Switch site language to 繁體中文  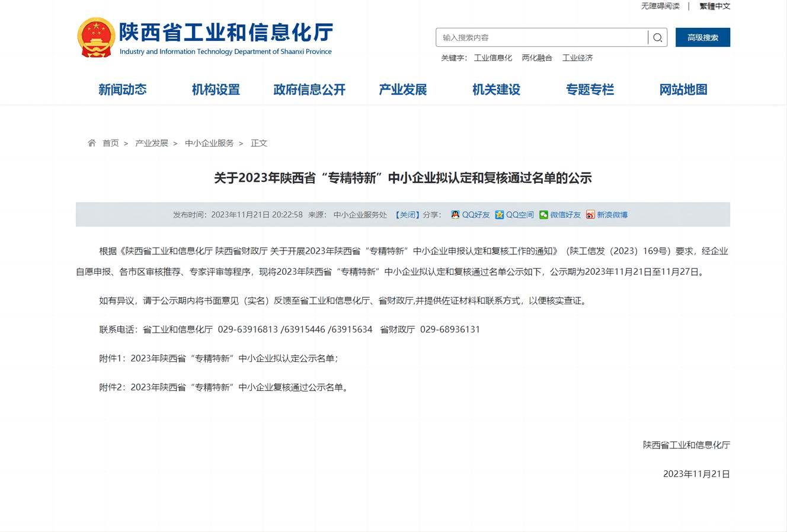coord(714,6)
